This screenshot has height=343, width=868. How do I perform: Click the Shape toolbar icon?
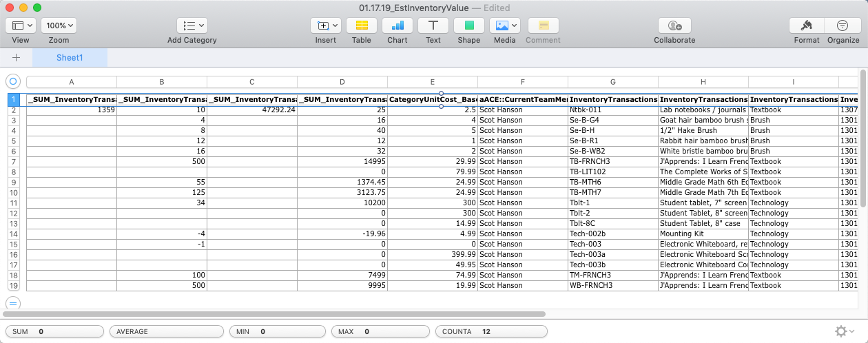point(469,25)
